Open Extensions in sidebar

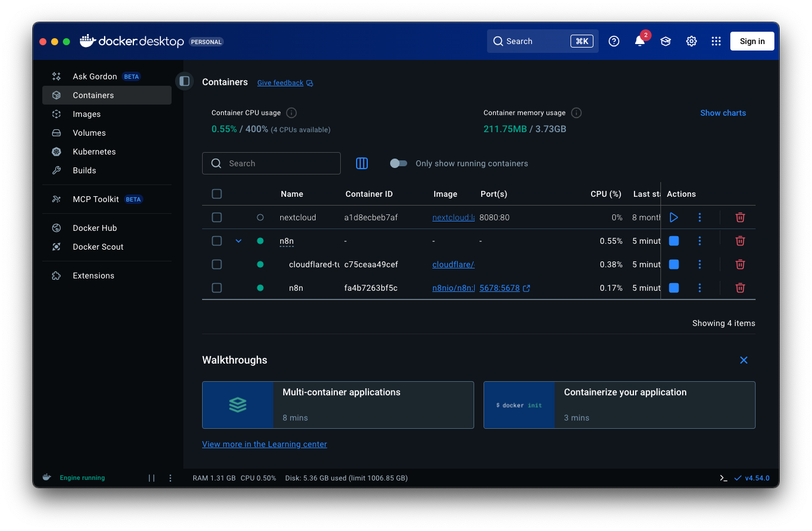coord(107,275)
